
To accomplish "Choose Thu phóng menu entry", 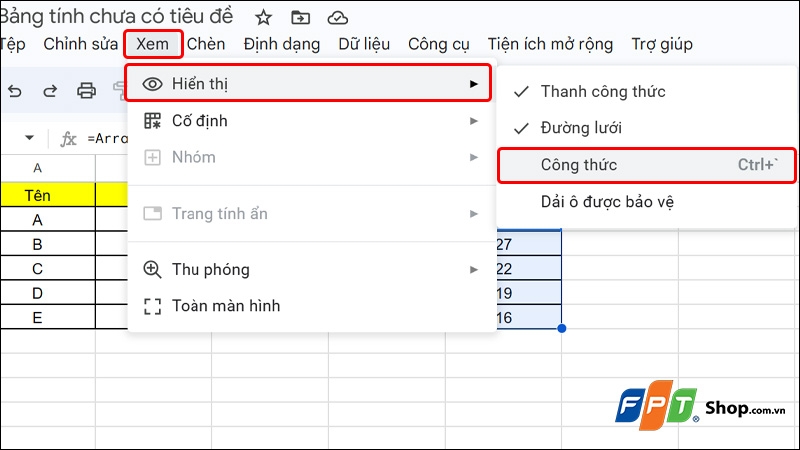I will click(312, 269).
